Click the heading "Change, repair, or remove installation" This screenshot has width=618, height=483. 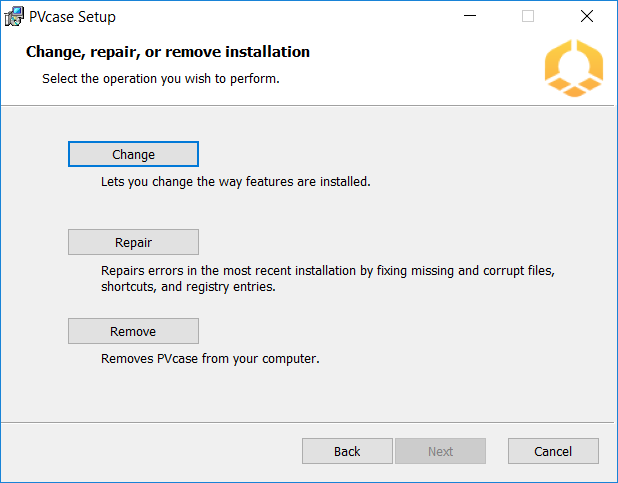pyautogui.click(x=168, y=52)
